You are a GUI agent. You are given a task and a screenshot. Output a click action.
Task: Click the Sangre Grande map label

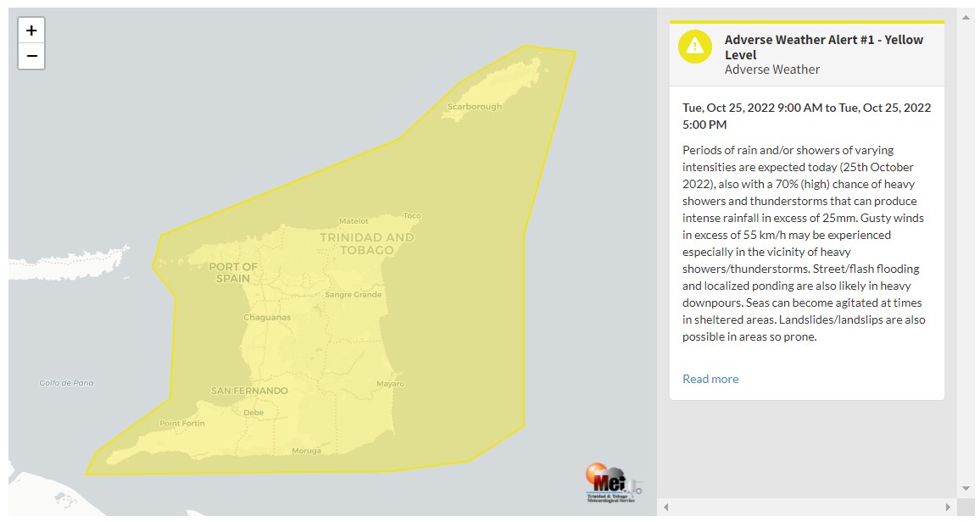pos(354,295)
